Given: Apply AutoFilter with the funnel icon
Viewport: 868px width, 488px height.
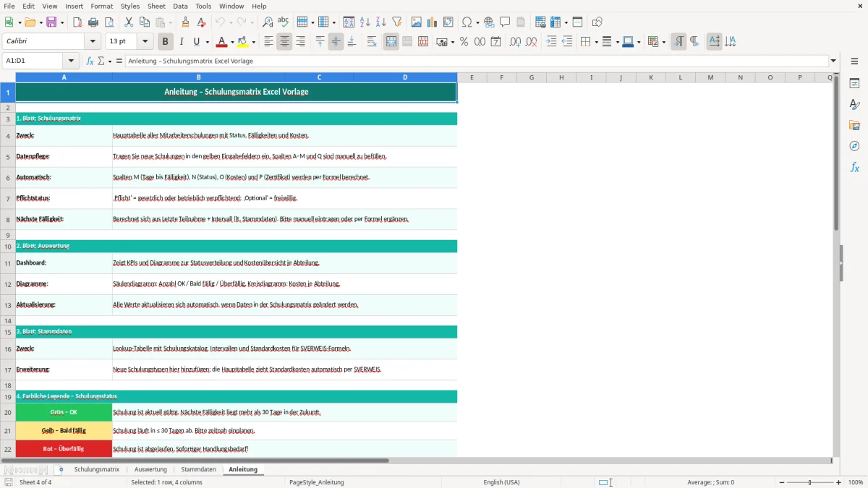Looking at the screenshot, I should (397, 22).
